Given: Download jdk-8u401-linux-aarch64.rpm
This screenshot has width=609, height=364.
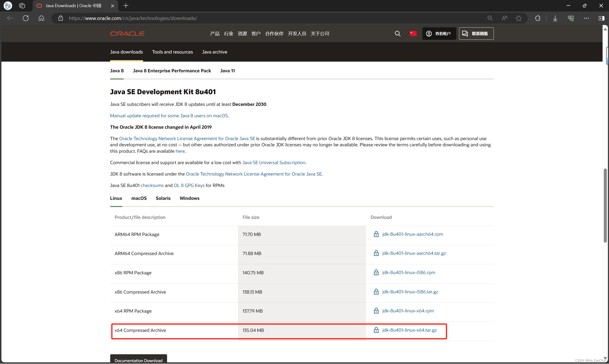Looking at the screenshot, I should [x=413, y=234].
